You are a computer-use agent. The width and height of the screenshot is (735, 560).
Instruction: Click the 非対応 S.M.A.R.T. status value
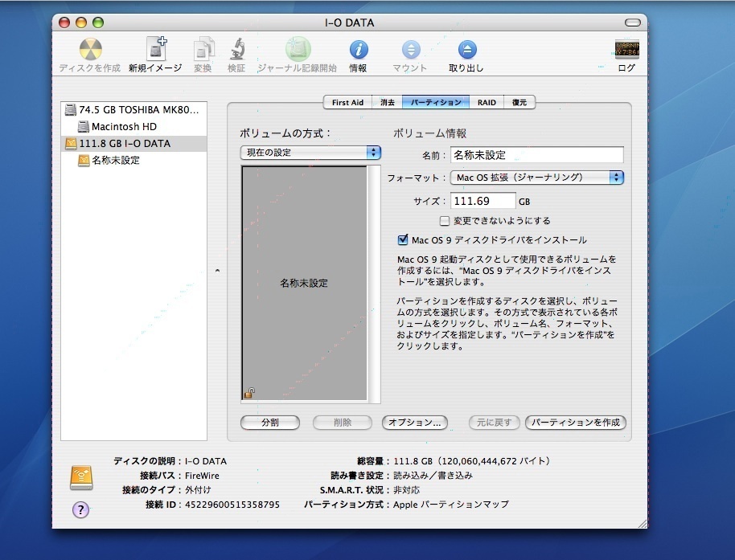pos(406,490)
